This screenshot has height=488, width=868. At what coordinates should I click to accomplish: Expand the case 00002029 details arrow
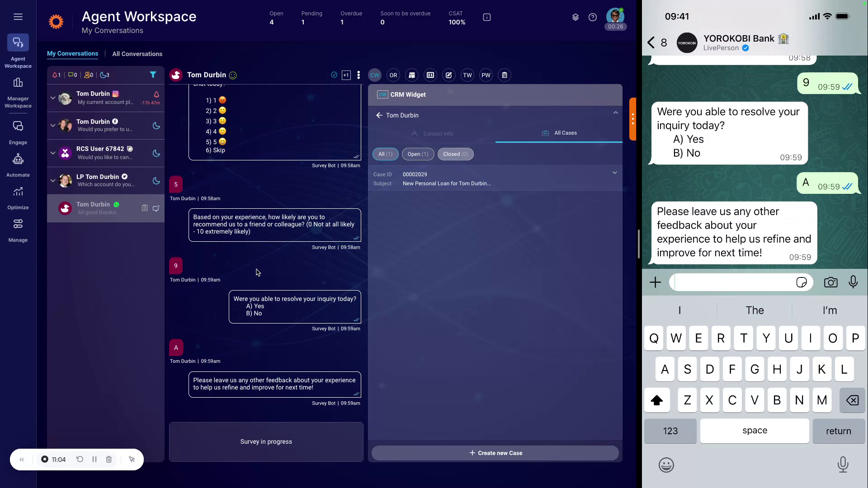[614, 173]
